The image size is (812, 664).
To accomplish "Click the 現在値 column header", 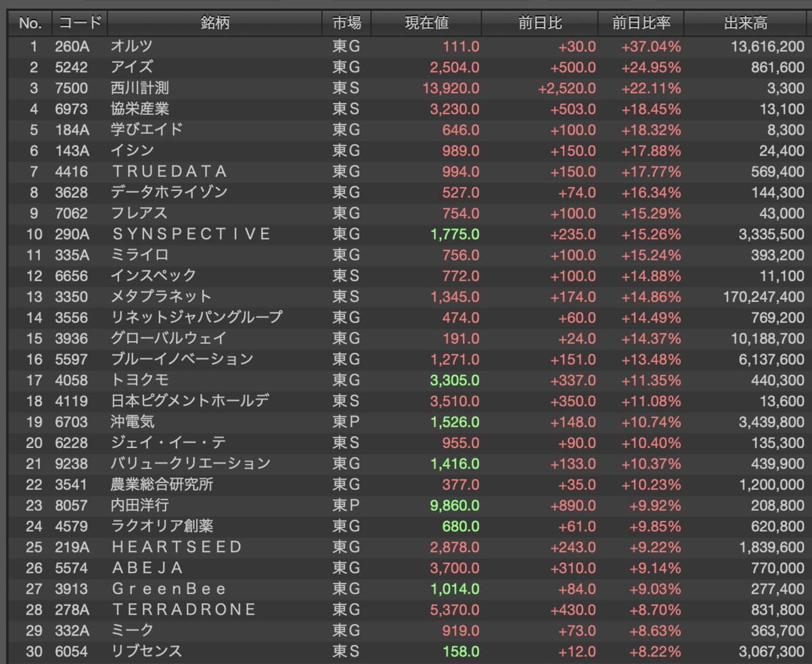I will point(426,23).
